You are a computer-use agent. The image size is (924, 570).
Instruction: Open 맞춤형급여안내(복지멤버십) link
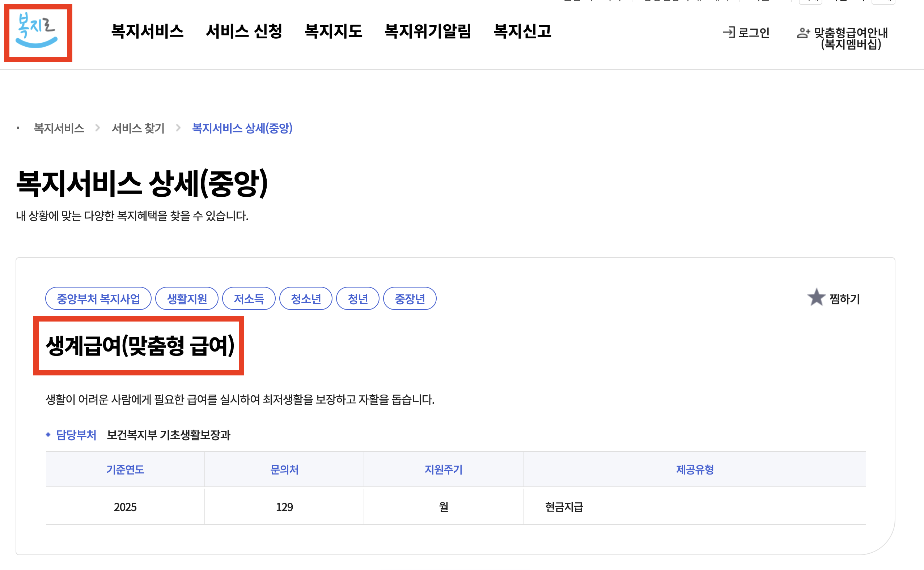pos(851,38)
